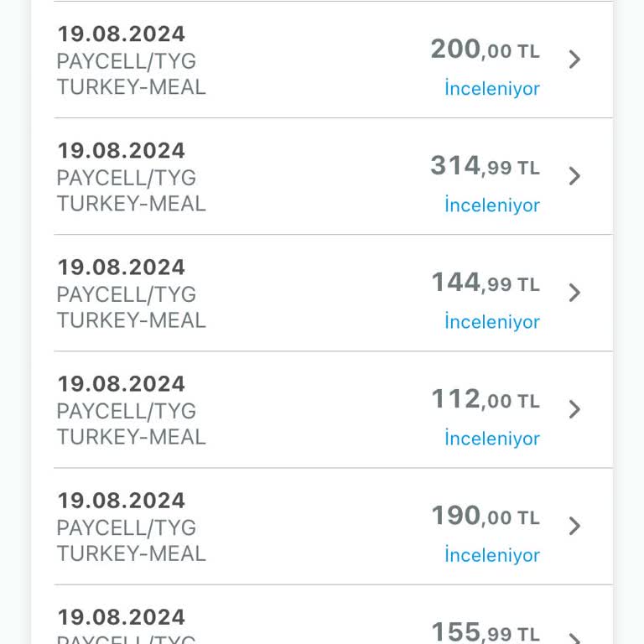Open the 200,00 TL transaction chevron
644x644 pixels.
pos(574,60)
